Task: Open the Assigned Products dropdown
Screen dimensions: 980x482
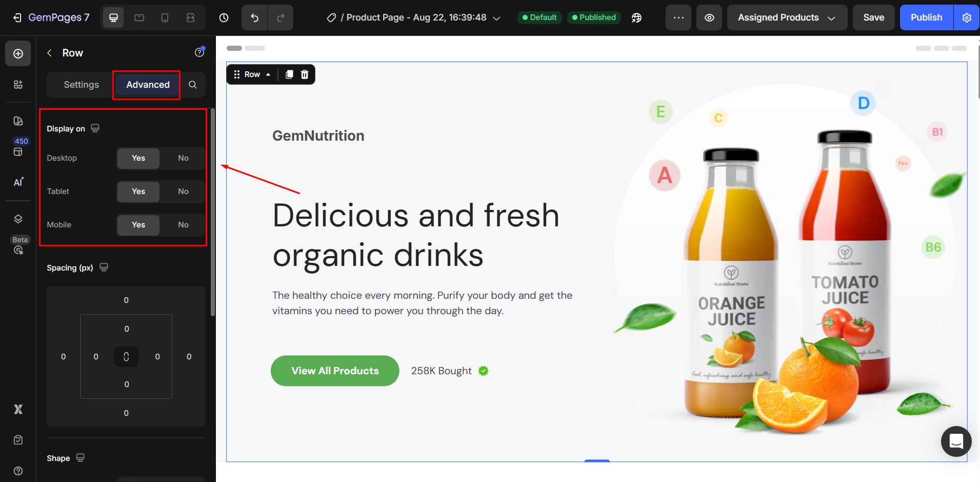Action: (787, 17)
